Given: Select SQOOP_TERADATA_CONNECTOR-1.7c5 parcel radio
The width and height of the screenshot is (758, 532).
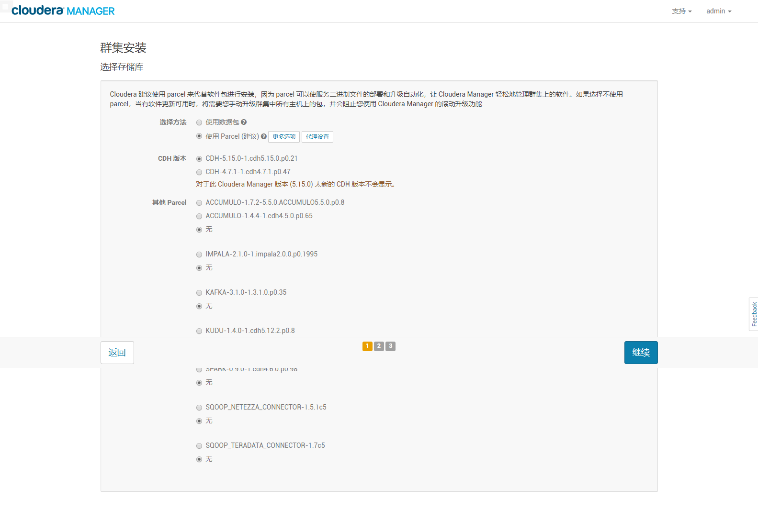Looking at the screenshot, I should pyautogui.click(x=199, y=446).
